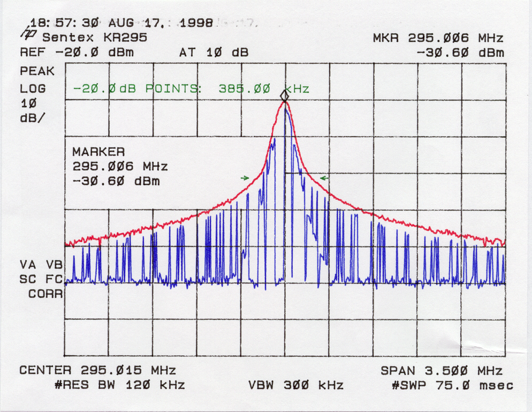The height and width of the screenshot is (412, 532).
Task: Select the REF -20.0 dBm reference level
Action: click(77, 53)
